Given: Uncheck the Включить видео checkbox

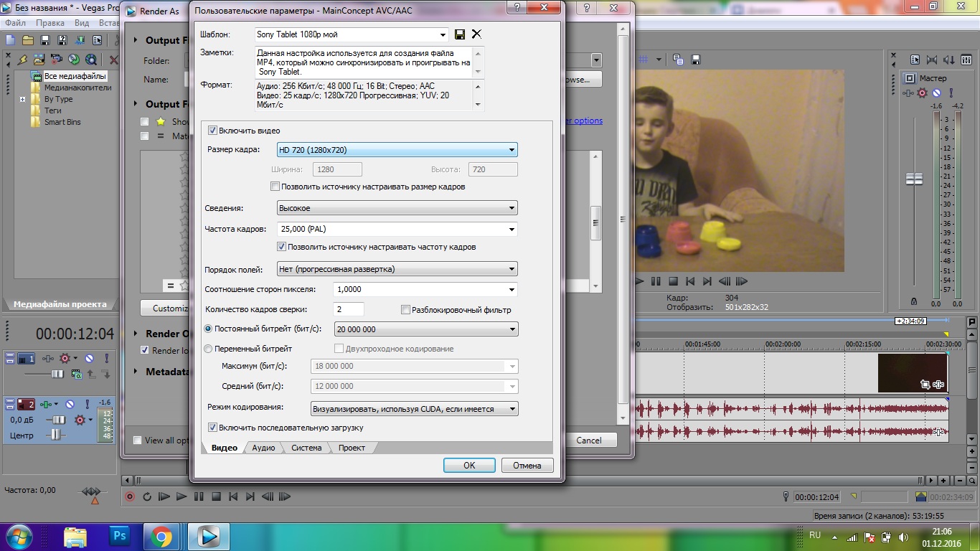Looking at the screenshot, I should point(212,131).
